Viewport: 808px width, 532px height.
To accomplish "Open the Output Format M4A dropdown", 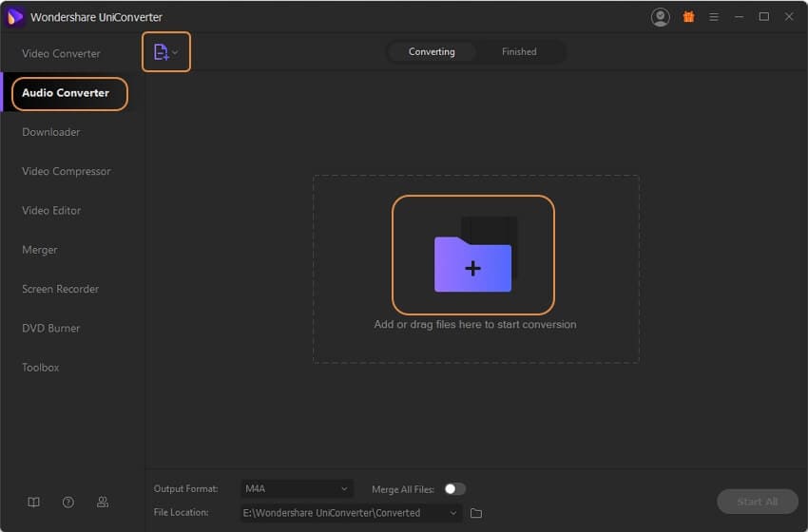I will click(297, 488).
